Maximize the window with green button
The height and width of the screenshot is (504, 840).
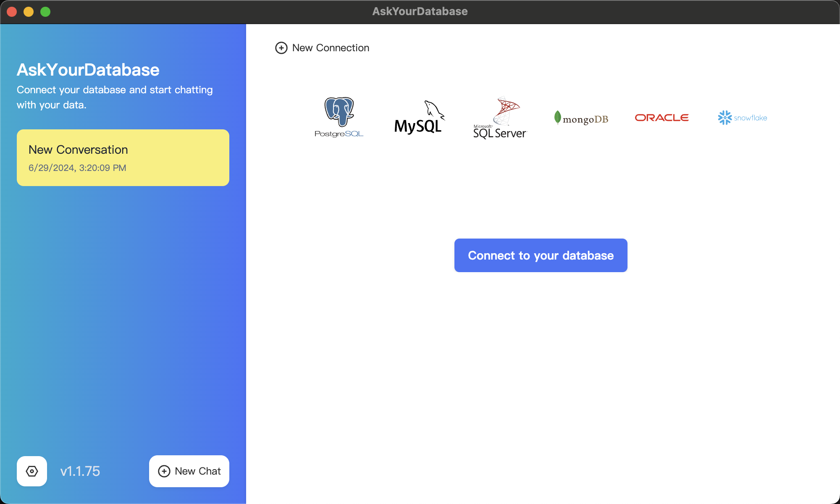[x=45, y=12]
